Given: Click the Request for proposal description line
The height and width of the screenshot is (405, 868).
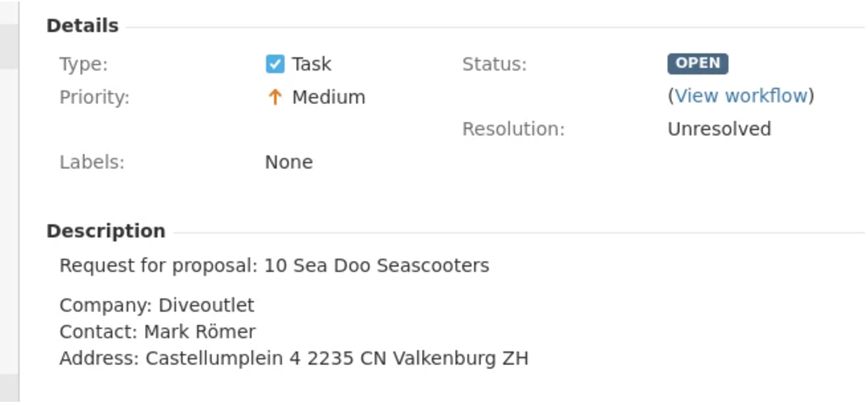Looking at the screenshot, I should coord(274,266).
